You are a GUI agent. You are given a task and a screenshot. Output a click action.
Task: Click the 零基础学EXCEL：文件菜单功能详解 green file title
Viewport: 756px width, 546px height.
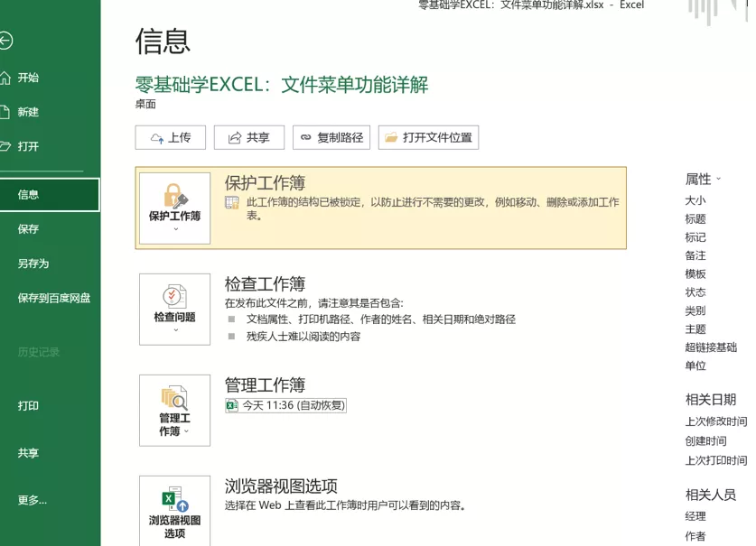(282, 85)
